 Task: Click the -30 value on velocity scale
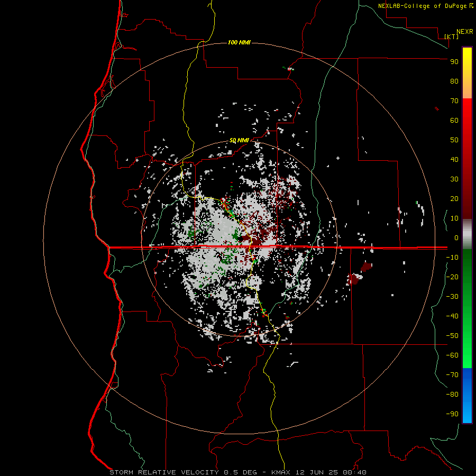452,297
